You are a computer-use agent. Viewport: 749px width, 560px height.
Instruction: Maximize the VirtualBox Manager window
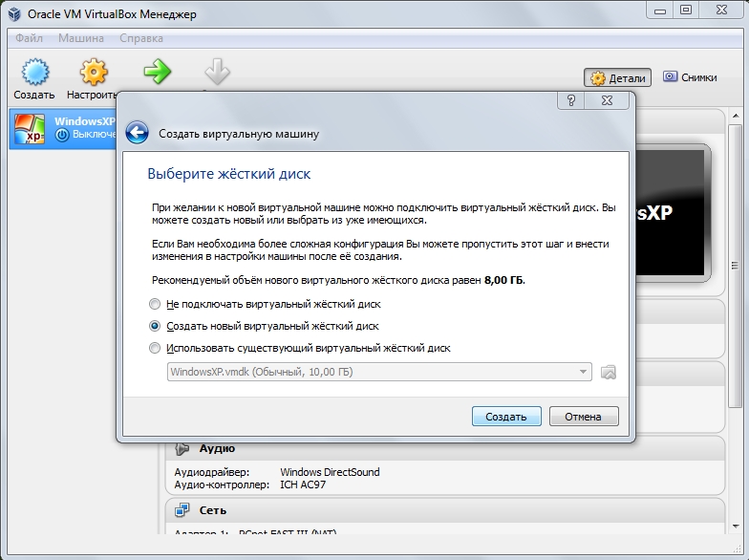(686, 11)
